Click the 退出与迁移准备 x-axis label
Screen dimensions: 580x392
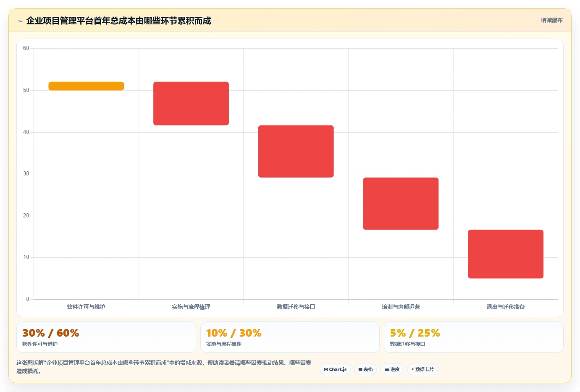coord(506,307)
